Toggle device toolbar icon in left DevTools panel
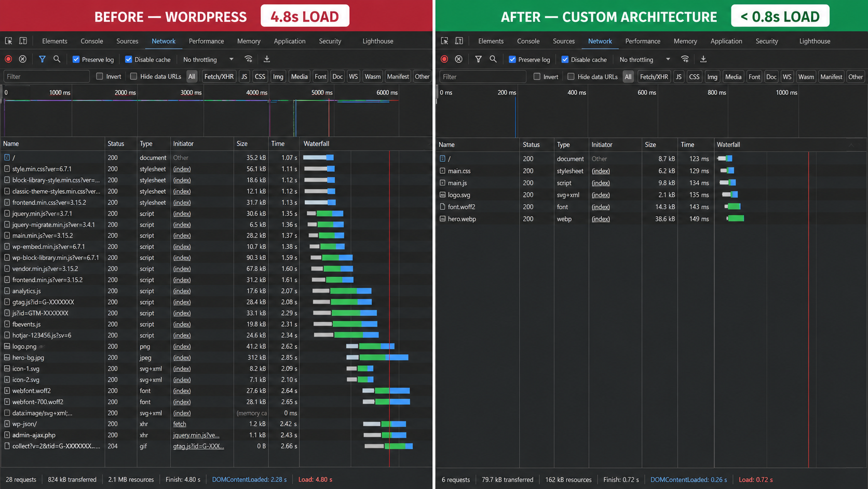Image resolution: width=868 pixels, height=489 pixels. [23, 41]
